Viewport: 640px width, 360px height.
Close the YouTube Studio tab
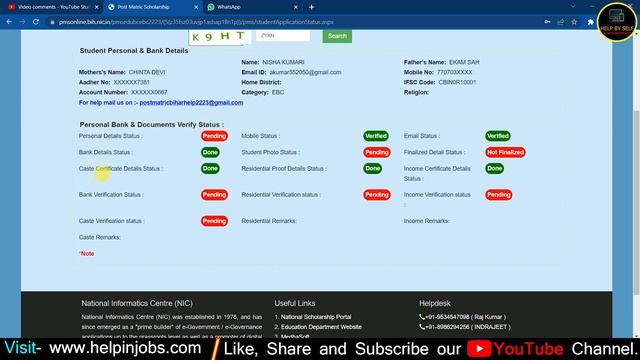point(96,7)
